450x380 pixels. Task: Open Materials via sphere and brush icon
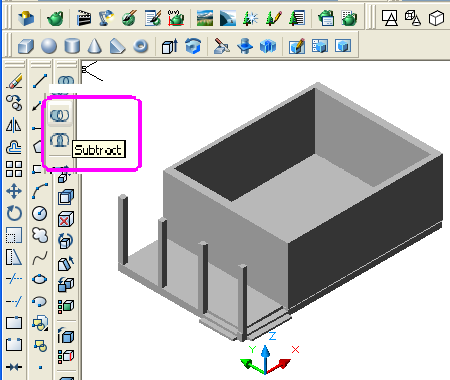coord(129,18)
